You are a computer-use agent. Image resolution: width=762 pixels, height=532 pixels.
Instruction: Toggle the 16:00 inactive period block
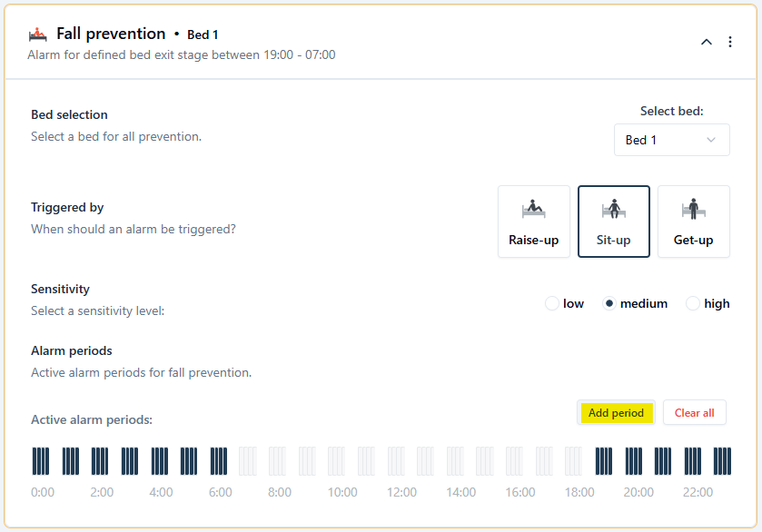click(515, 461)
